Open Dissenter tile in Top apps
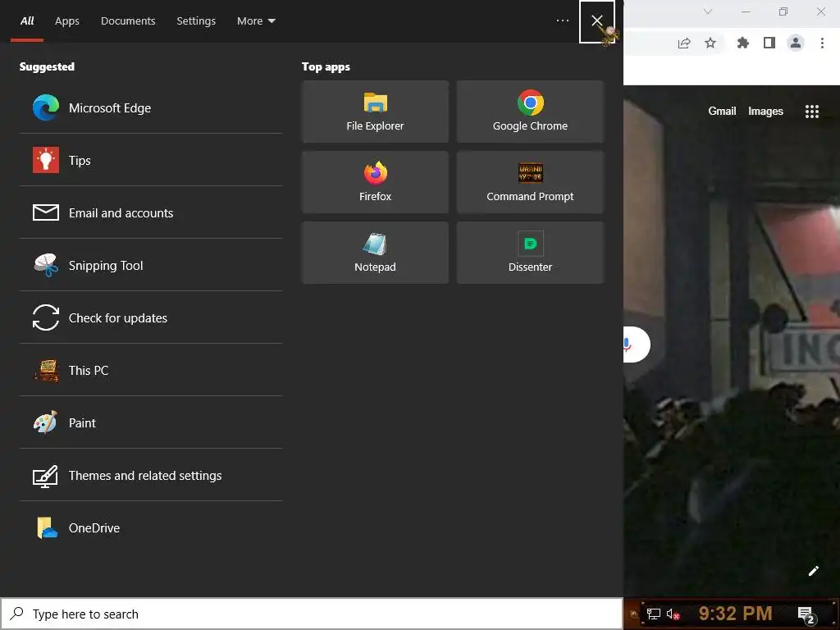This screenshot has height=630, width=840. (x=530, y=253)
